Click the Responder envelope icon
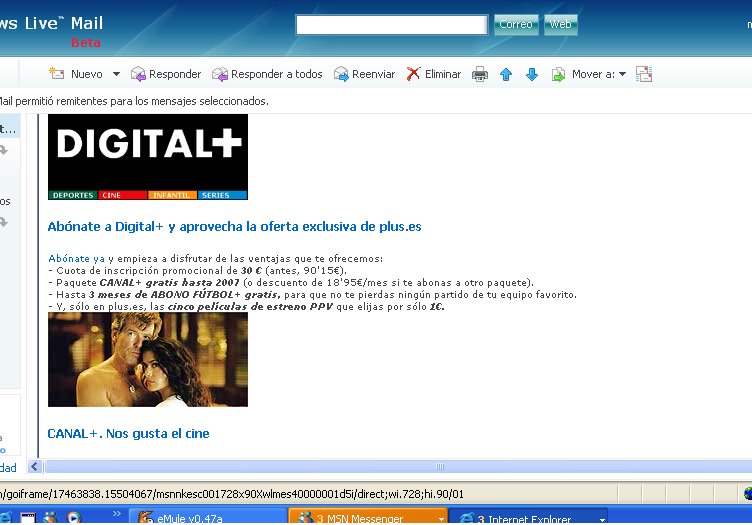Viewport: 752px width, 525px height. pyautogui.click(x=138, y=74)
